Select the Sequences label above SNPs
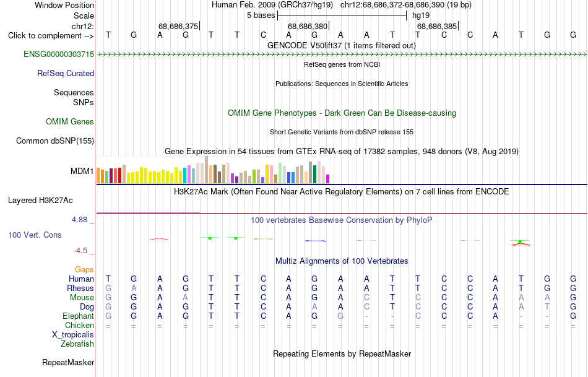The image size is (588, 377). click(74, 92)
